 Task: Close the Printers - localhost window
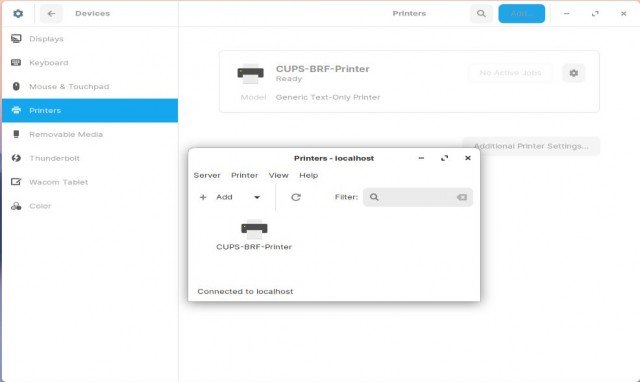click(x=468, y=158)
